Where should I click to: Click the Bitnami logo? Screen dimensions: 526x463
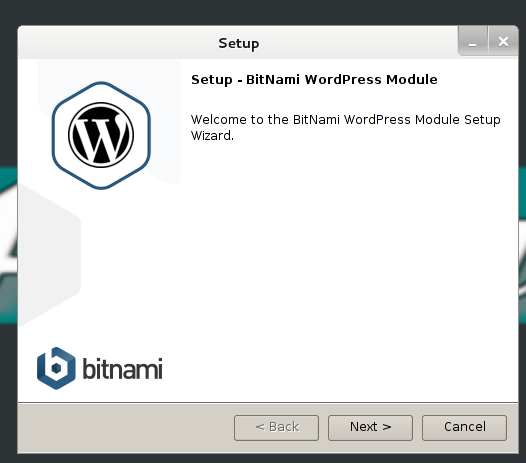(100, 368)
